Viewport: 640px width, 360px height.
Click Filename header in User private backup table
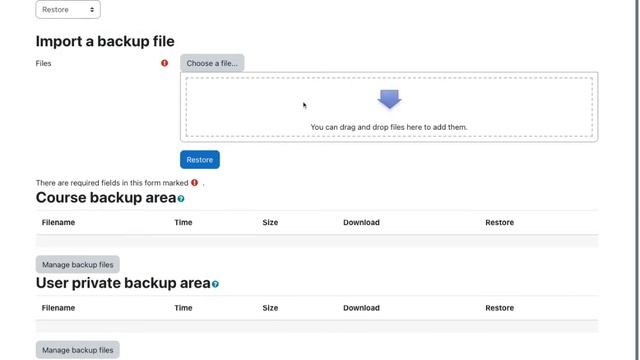pos(58,308)
